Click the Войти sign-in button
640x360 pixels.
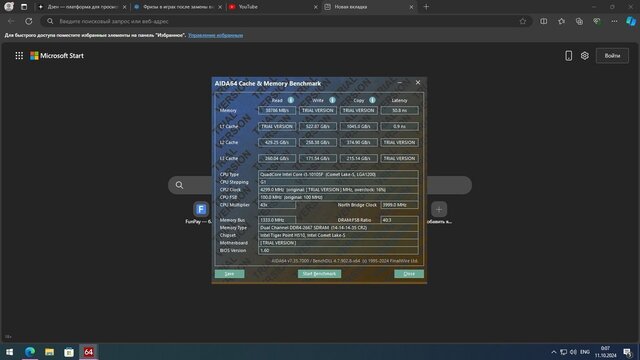click(612, 56)
